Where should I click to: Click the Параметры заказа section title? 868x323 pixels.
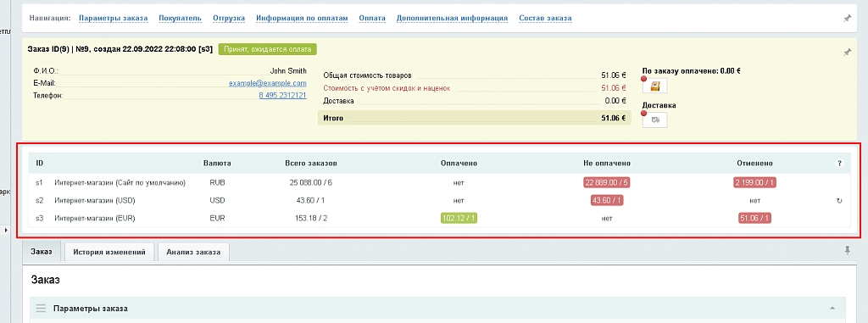(90, 308)
